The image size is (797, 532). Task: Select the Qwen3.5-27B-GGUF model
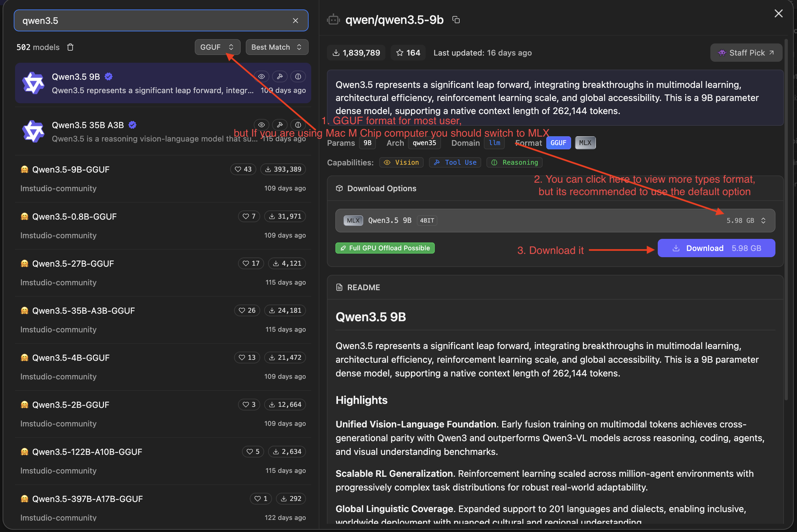pos(163,273)
